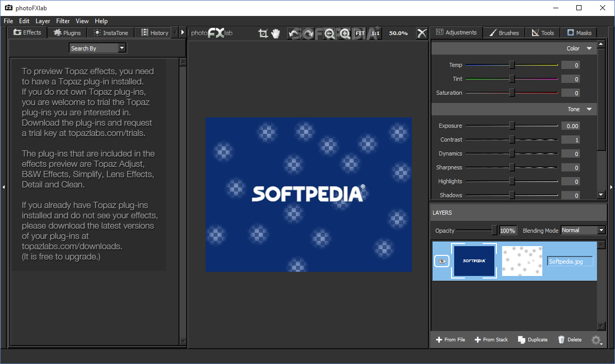
Task: Click the Saturation value field
Action: (571, 93)
